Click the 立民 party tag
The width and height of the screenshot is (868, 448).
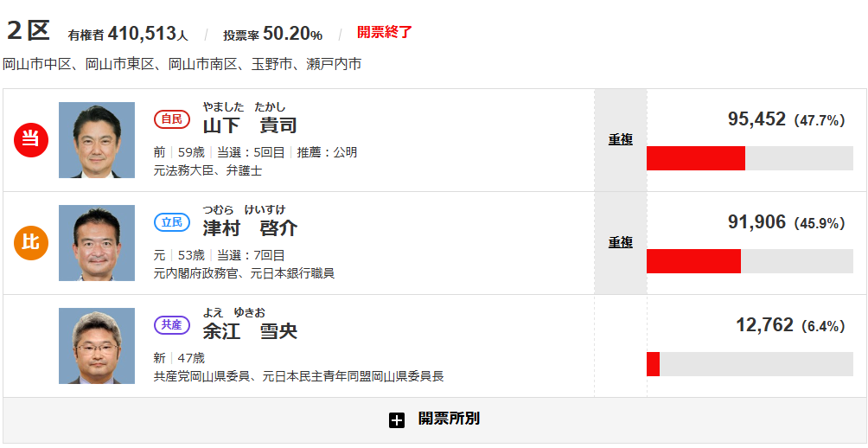171,222
